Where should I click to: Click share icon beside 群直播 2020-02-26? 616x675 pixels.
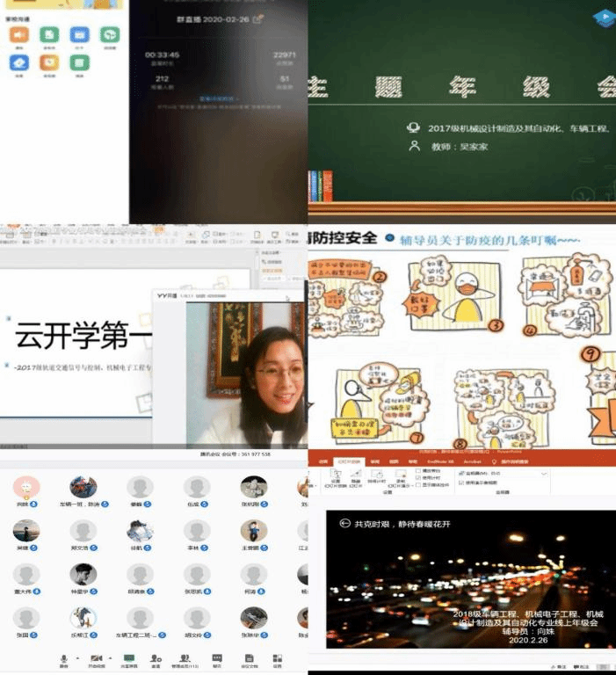coord(257,18)
